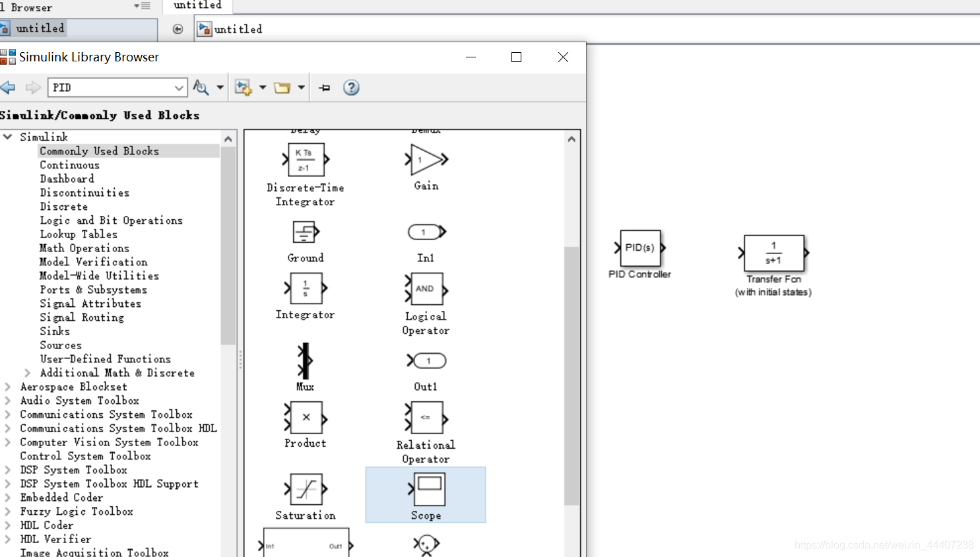Open the folder icon dropdown arrow
The width and height of the screenshot is (980, 557).
(x=302, y=87)
